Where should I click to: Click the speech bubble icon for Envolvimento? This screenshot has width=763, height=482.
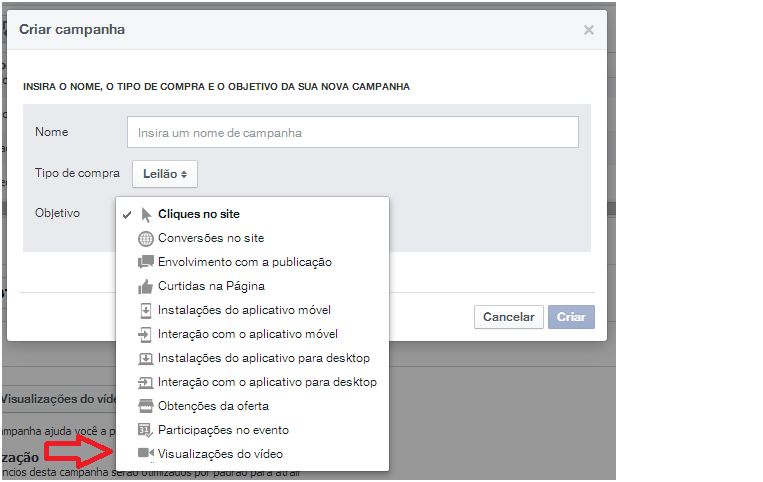coord(146,262)
